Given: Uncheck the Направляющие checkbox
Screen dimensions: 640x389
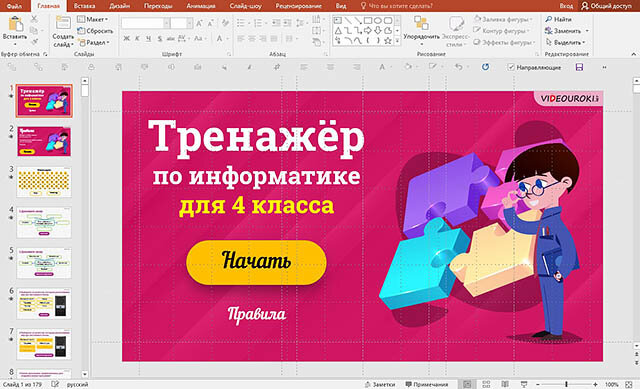Looking at the screenshot, I should tap(511, 67).
